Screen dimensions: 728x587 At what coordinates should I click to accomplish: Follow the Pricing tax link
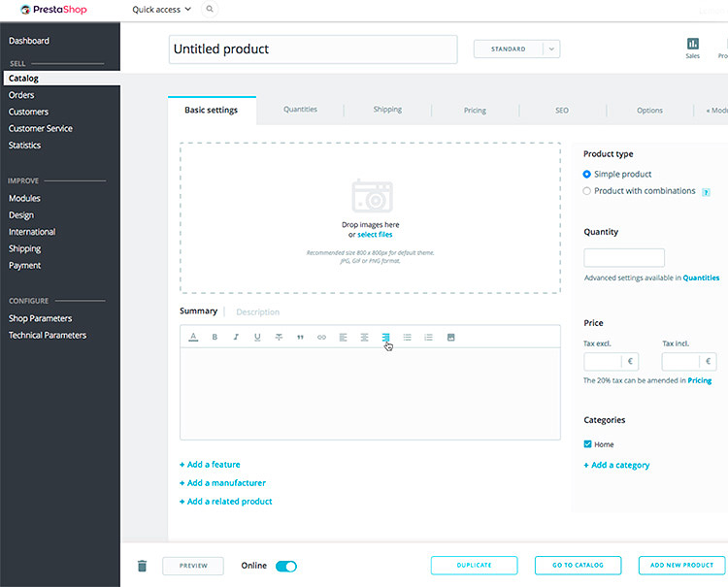(700, 380)
